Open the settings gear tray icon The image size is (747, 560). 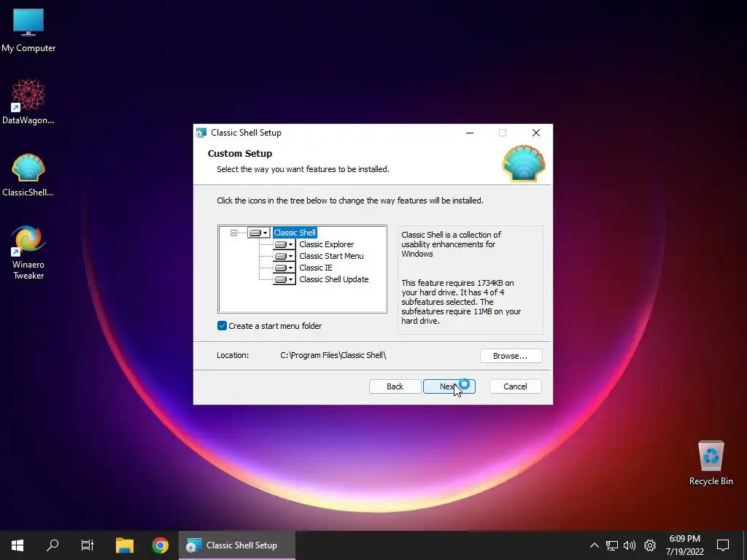coord(650,545)
